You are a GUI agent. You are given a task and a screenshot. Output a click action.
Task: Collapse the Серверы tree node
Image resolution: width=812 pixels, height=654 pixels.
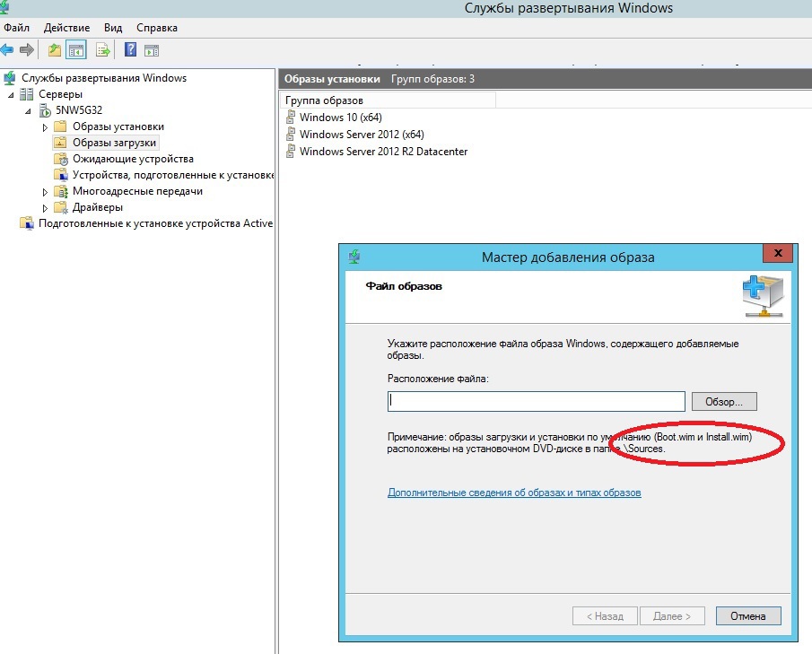pos(11,95)
